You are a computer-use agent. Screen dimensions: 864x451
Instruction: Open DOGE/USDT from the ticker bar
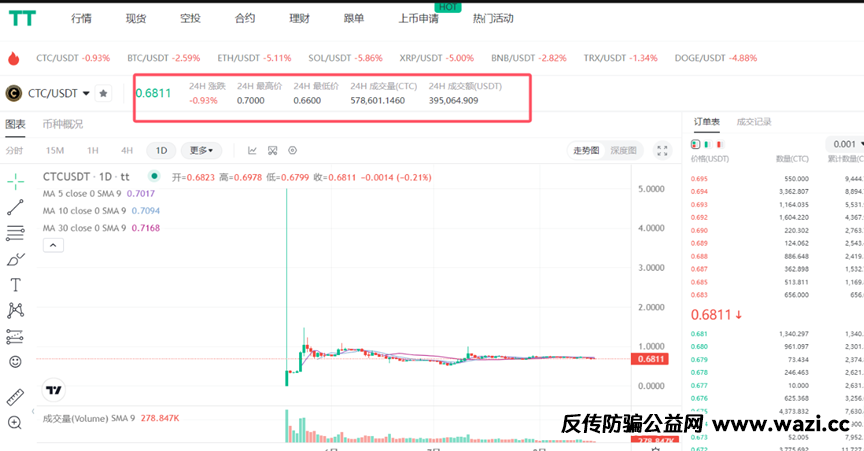pos(716,58)
